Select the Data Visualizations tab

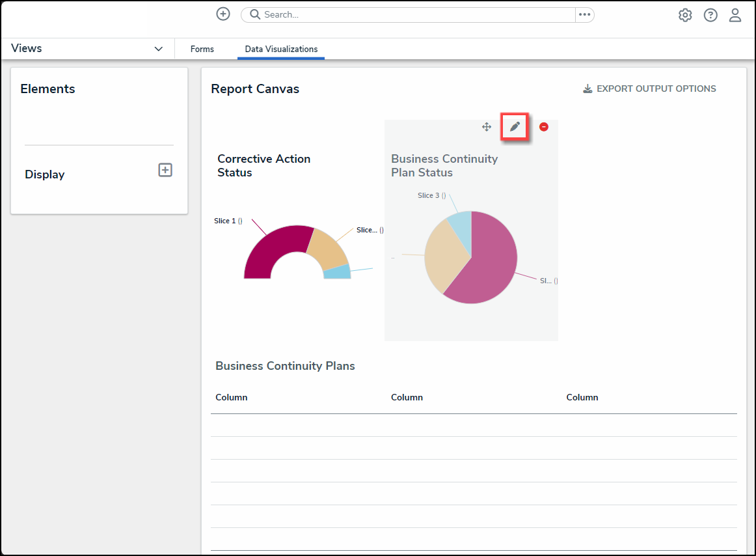click(x=281, y=49)
